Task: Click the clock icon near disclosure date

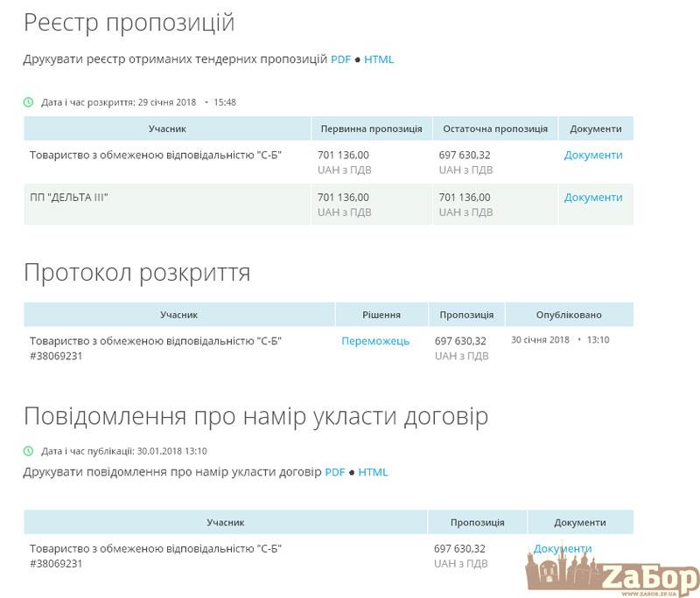Action: [27, 101]
